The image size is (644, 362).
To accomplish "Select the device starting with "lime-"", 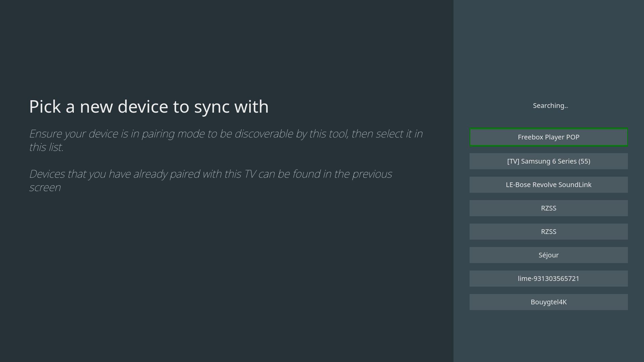I will (x=548, y=279).
